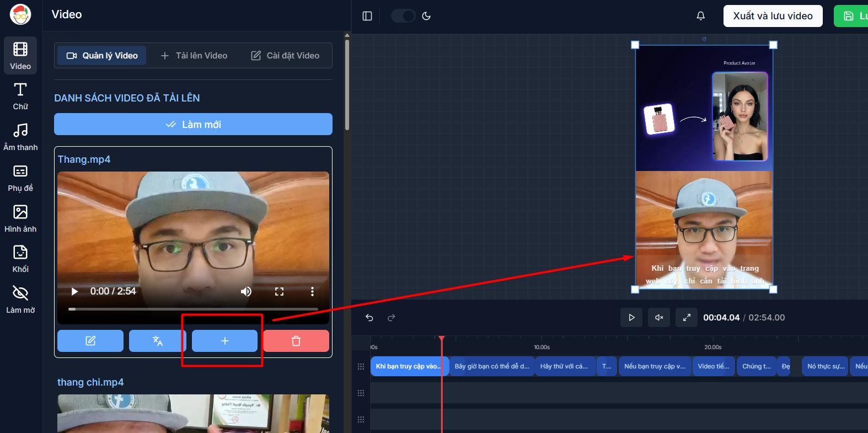This screenshot has height=433, width=868.
Task: Play the timeline preview
Action: point(631,318)
